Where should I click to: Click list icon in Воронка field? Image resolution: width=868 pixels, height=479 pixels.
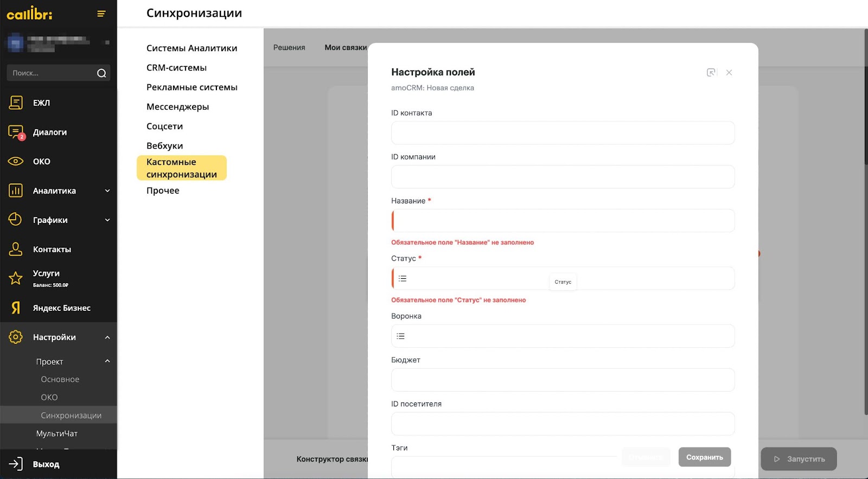tap(400, 336)
